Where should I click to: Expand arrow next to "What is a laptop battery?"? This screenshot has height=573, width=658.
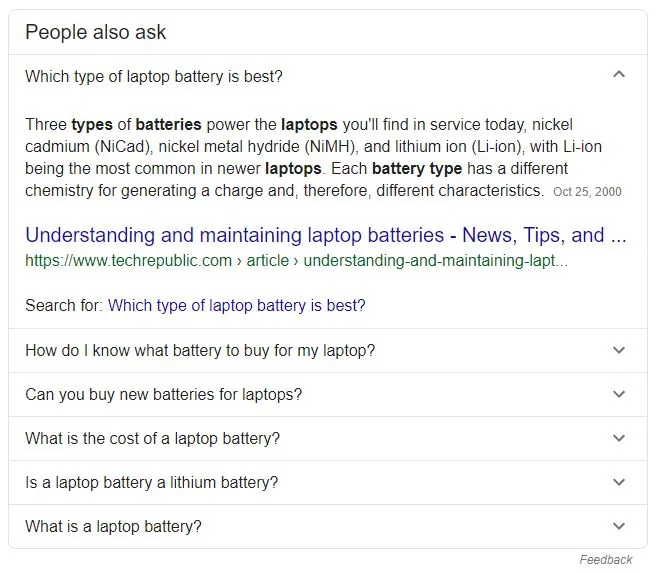pos(619,526)
